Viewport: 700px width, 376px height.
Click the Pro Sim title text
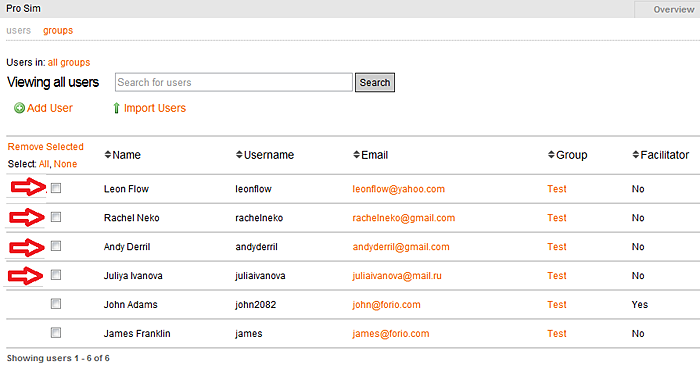point(23,8)
